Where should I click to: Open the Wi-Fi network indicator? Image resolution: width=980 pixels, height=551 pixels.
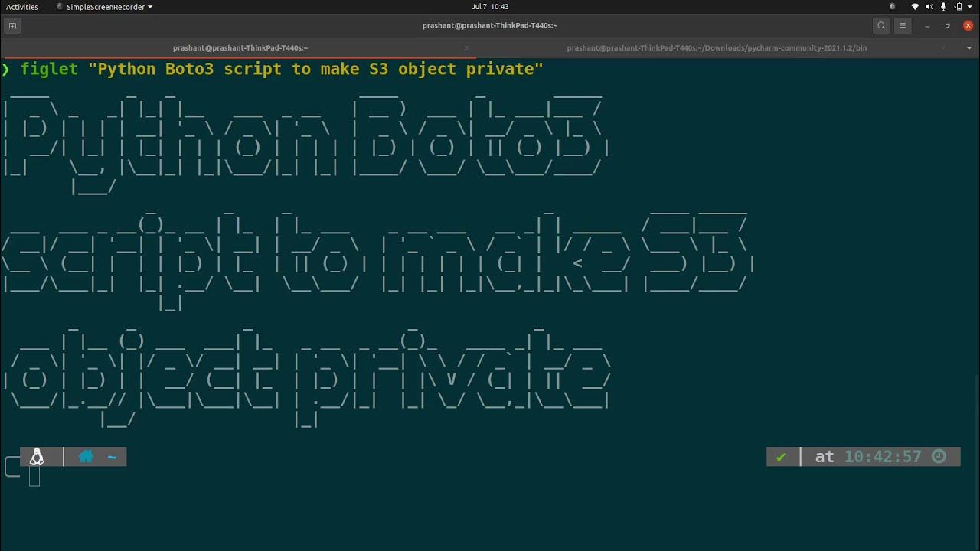tap(915, 7)
